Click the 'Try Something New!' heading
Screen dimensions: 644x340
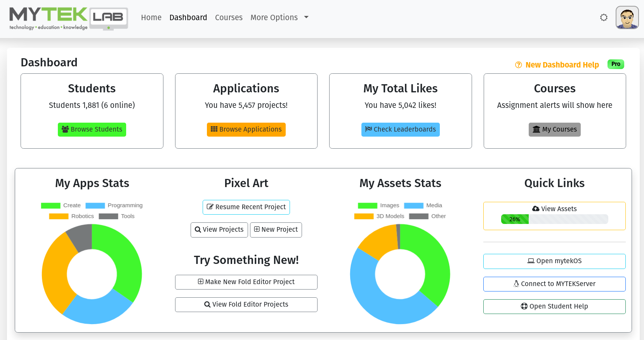tap(246, 260)
